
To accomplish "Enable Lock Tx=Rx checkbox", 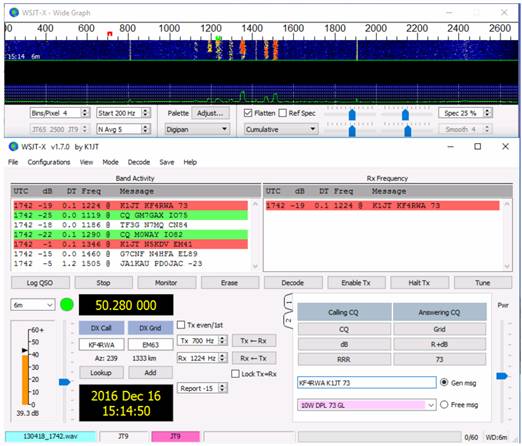I will click(x=235, y=374).
